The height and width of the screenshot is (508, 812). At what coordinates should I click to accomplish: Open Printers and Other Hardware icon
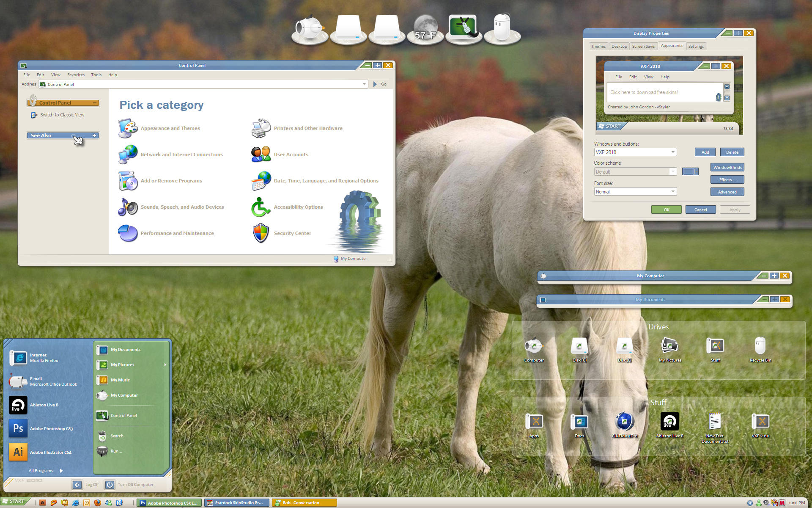point(261,128)
